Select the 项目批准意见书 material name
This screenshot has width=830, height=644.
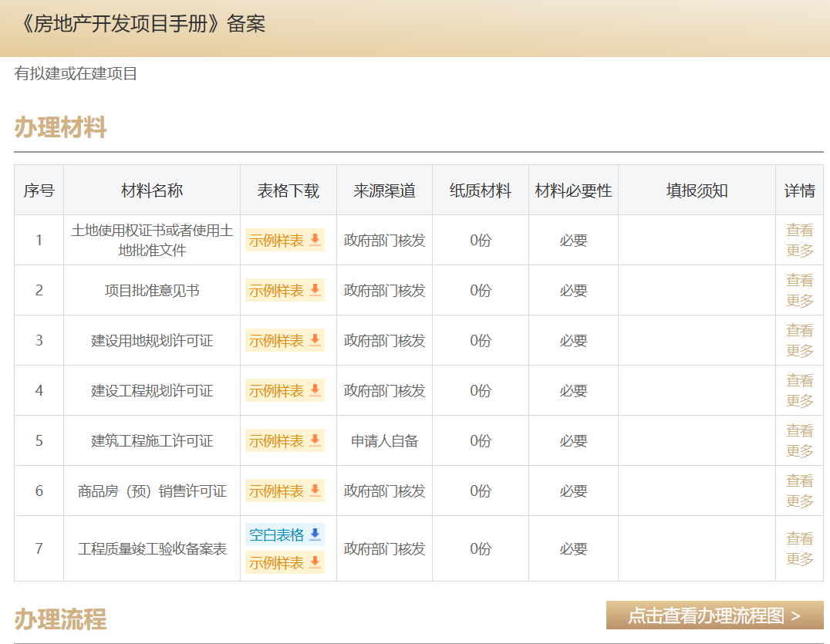[152, 291]
